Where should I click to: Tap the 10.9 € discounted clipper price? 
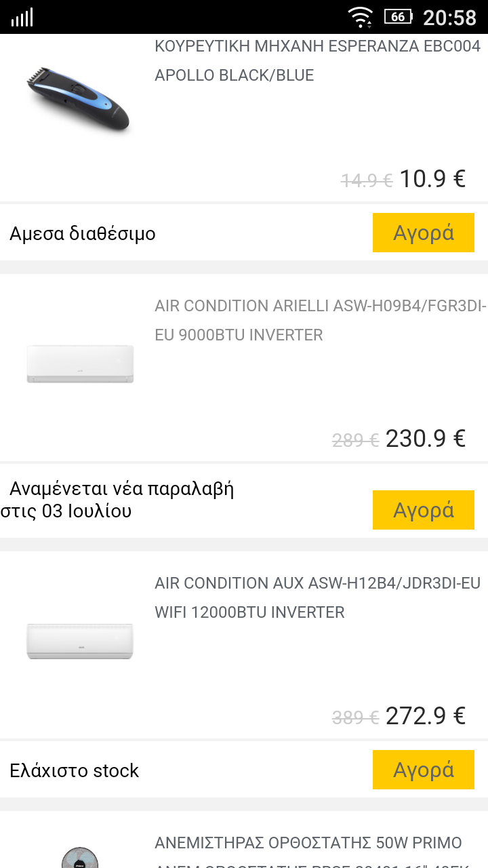coord(432,179)
